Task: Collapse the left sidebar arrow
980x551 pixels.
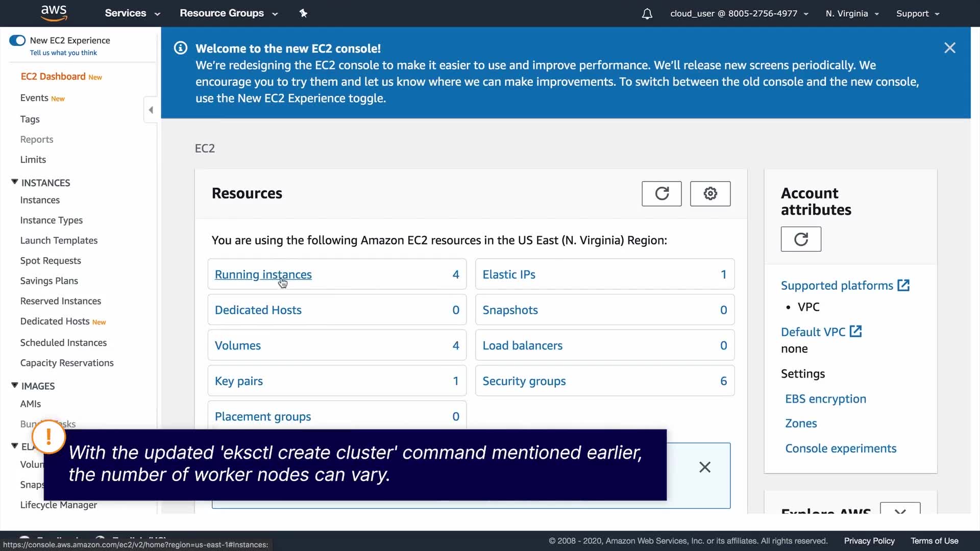Action: 151,110
